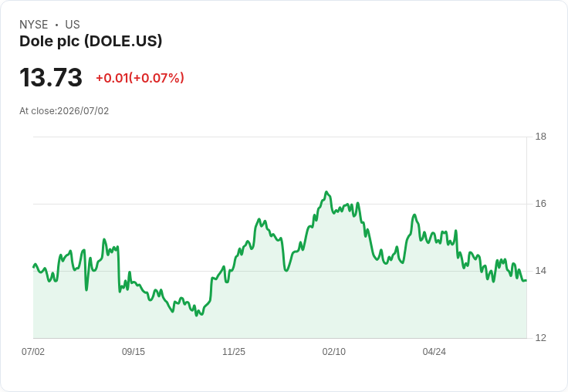This screenshot has width=568, height=392.
Task: Click the 13.73 current price
Action: click(x=51, y=77)
